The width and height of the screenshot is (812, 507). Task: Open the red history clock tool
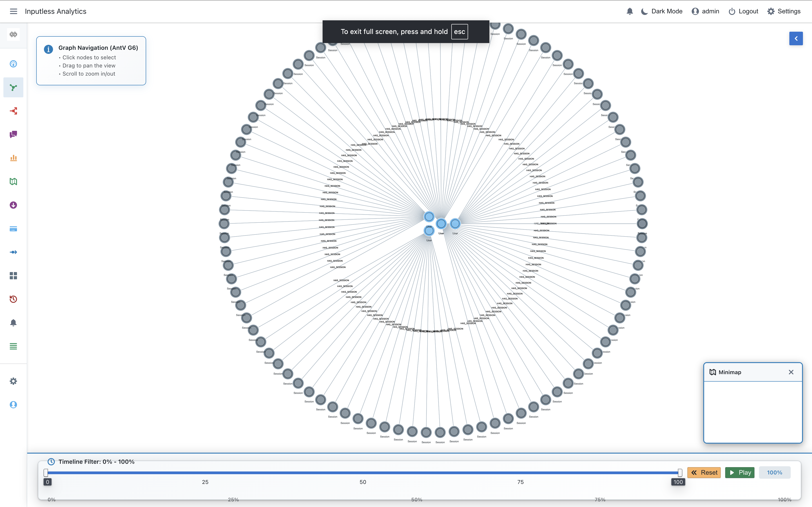13,299
